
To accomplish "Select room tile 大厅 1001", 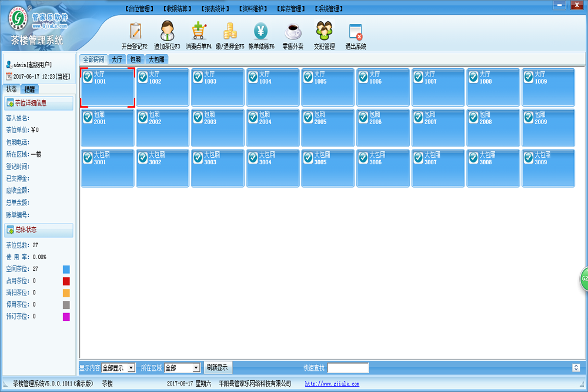I will (x=108, y=88).
